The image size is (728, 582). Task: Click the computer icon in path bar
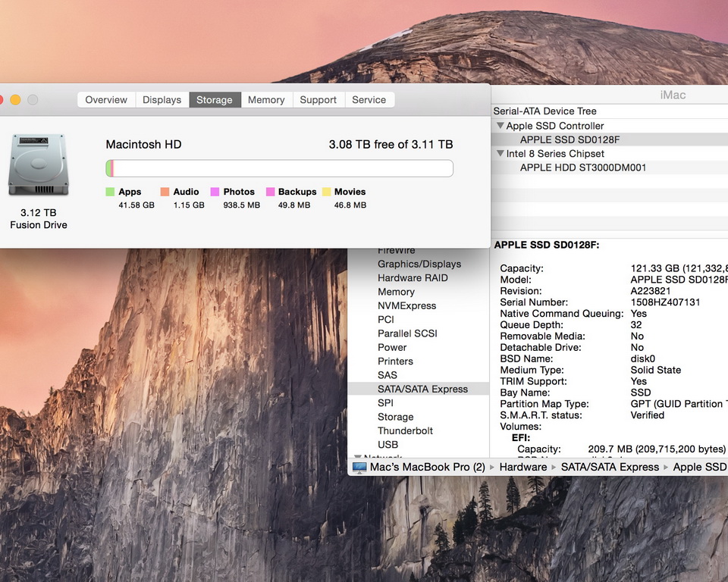click(359, 468)
